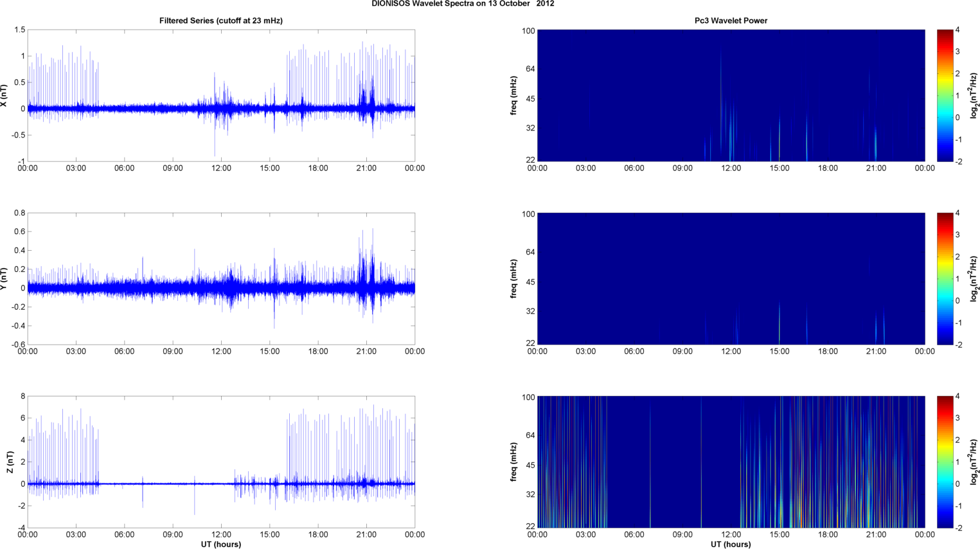Pick the Z-component wavelet power spectrogram
The width and height of the screenshot is (980, 549).
(731, 462)
